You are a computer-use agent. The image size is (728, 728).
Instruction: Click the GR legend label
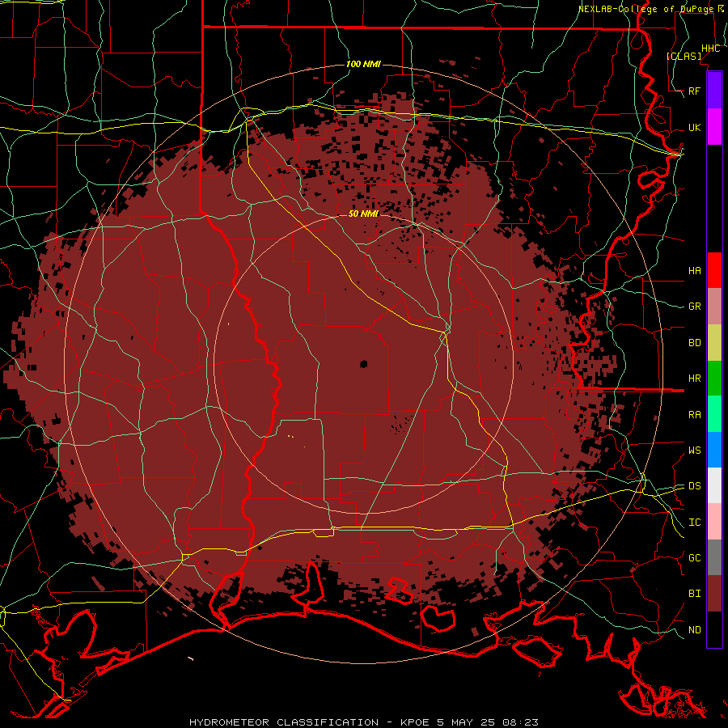point(695,307)
